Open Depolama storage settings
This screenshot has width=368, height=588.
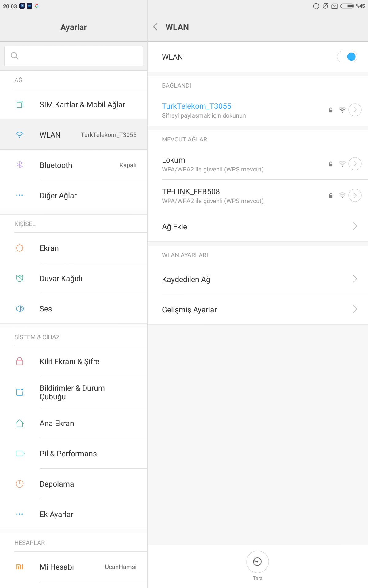tap(74, 484)
